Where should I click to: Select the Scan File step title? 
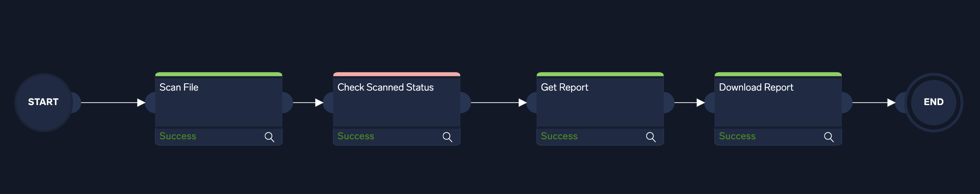(x=179, y=87)
